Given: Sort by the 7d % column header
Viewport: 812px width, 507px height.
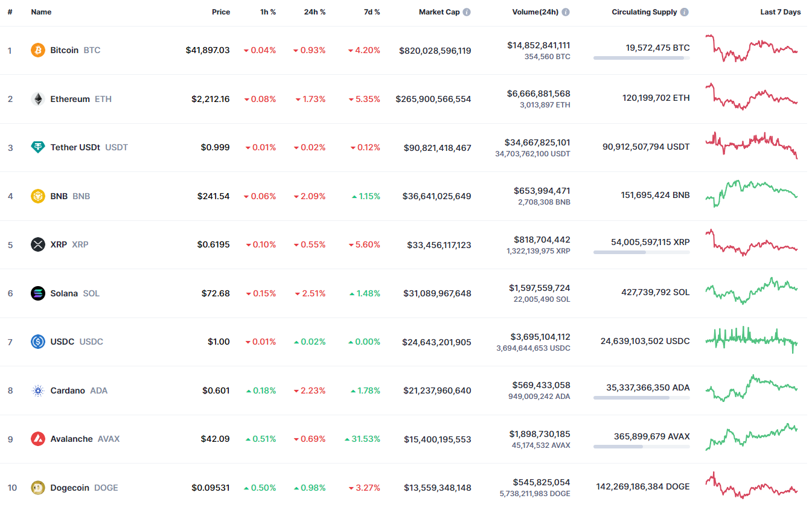Looking at the screenshot, I should 371,12.
